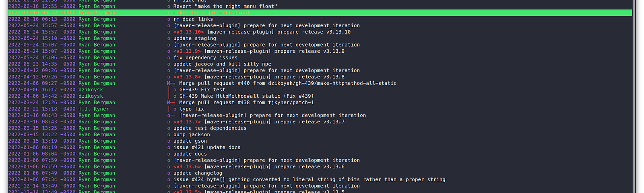Open the v3.13.8 tag reference
This screenshot has height=193, width=644.
(x=187, y=77)
